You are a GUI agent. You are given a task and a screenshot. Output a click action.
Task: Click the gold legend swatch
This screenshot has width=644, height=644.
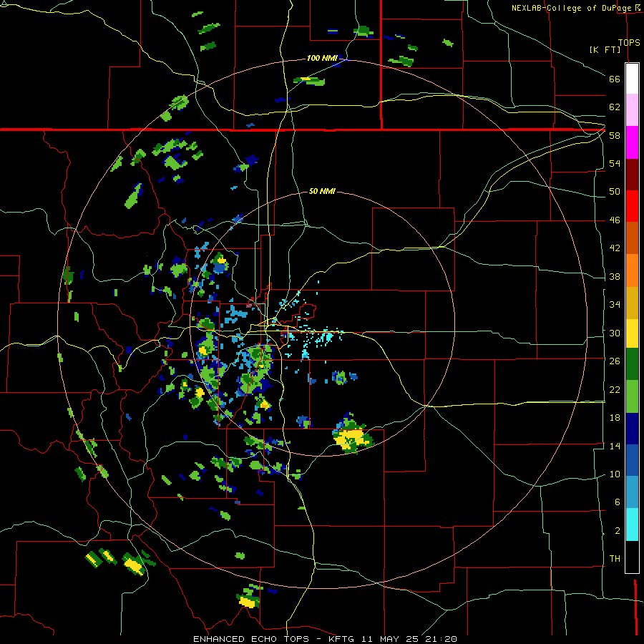[x=632, y=302]
